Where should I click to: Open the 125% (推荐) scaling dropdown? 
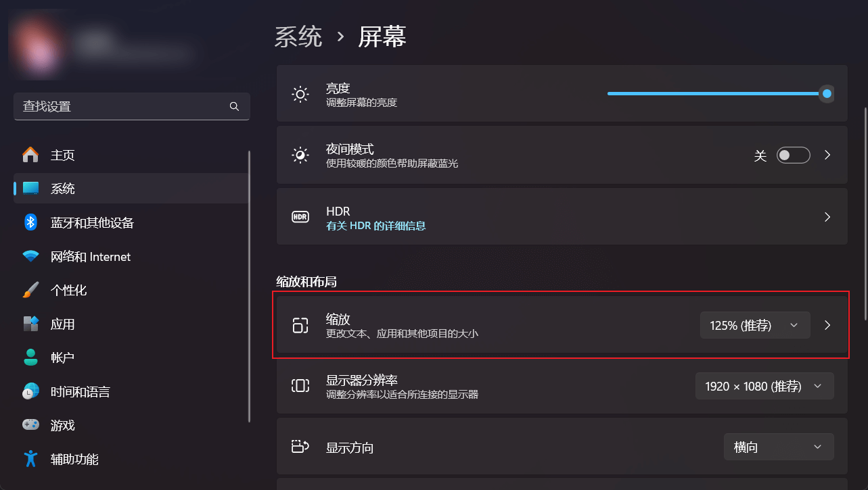coord(755,325)
